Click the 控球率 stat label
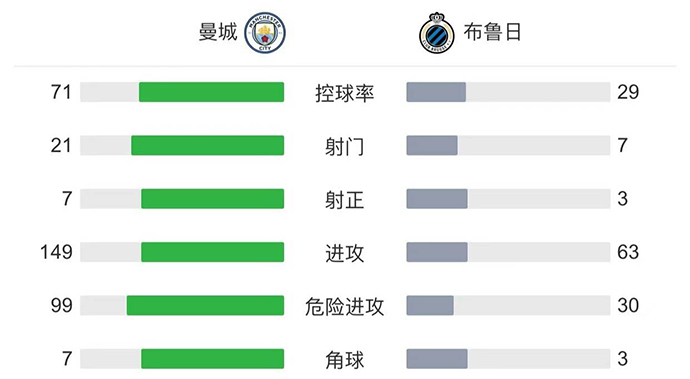 [345, 93]
